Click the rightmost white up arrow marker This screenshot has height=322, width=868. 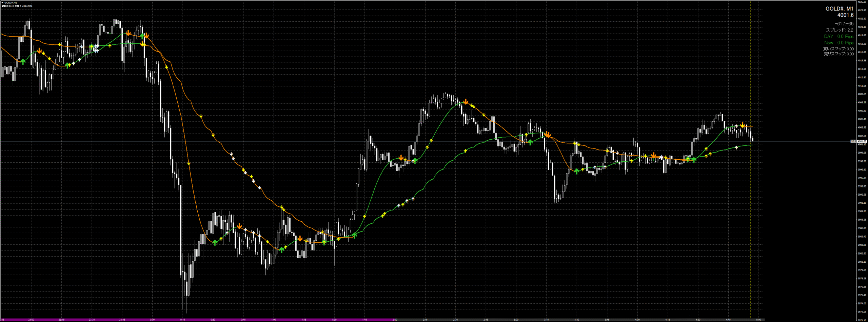point(736,147)
